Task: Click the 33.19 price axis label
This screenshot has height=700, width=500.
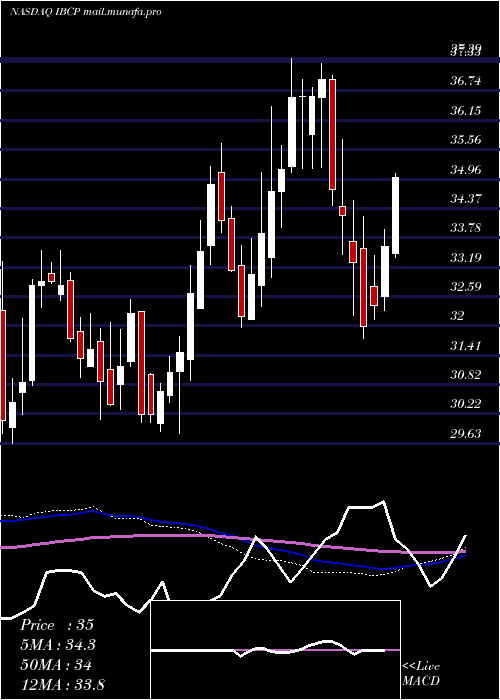Action: tap(466, 257)
